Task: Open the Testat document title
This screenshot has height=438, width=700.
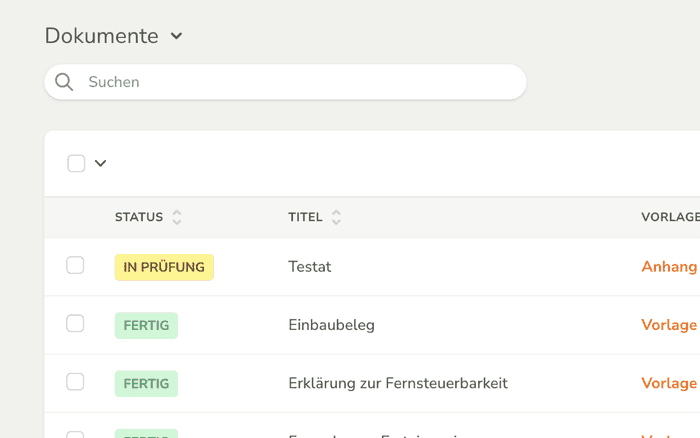Action: pyautogui.click(x=310, y=267)
